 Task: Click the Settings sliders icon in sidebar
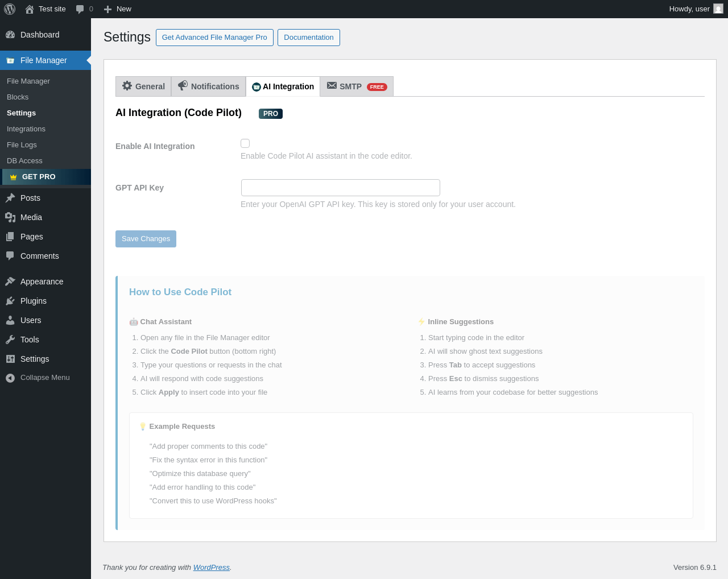pyautogui.click(x=10, y=359)
